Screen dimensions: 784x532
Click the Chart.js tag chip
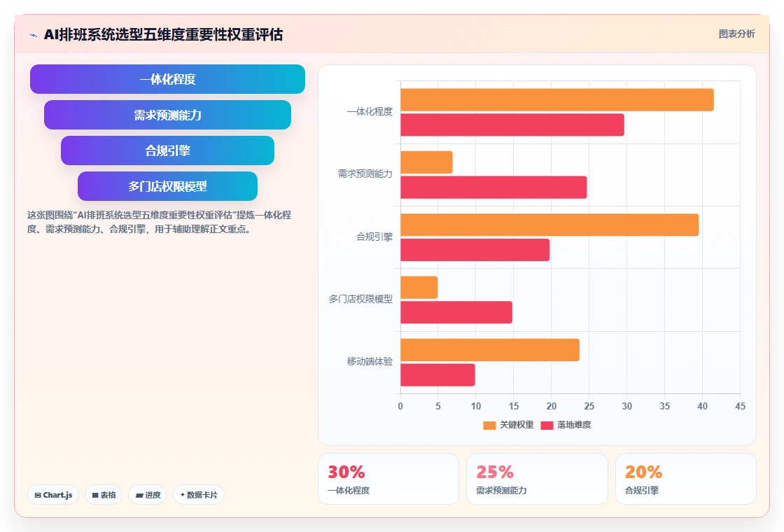point(53,495)
